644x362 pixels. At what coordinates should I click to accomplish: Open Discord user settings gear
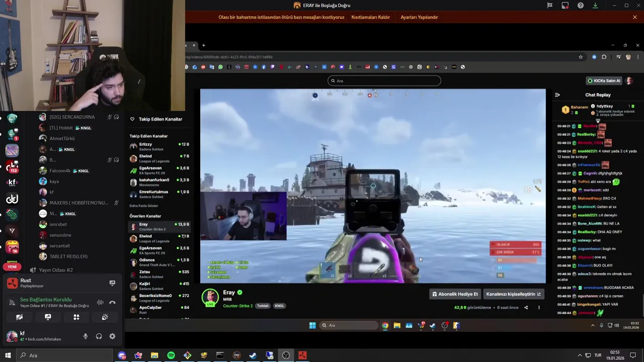point(112,336)
